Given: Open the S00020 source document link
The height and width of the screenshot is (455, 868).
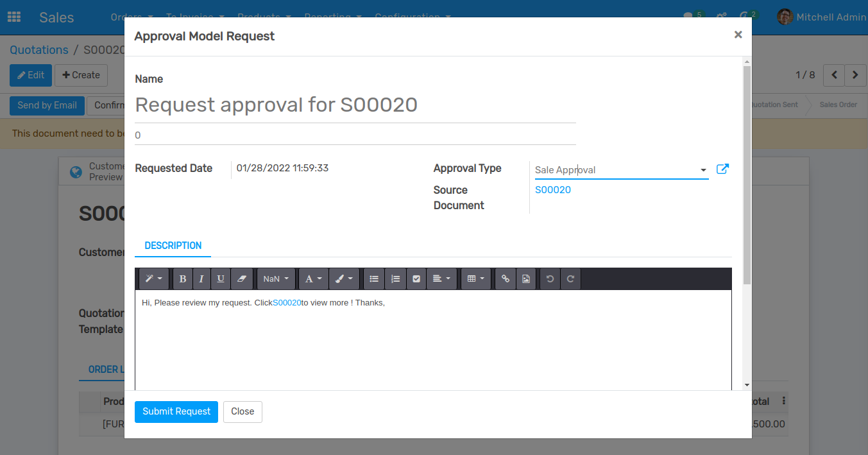Looking at the screenshot, I should click(553, 190).
